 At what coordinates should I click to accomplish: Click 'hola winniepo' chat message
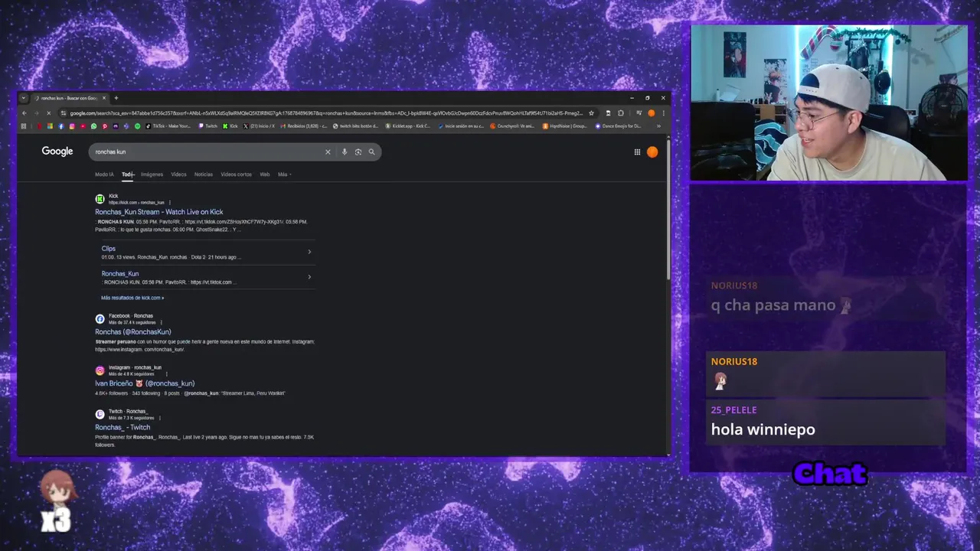pyautogui.click(x=763, y=429)
